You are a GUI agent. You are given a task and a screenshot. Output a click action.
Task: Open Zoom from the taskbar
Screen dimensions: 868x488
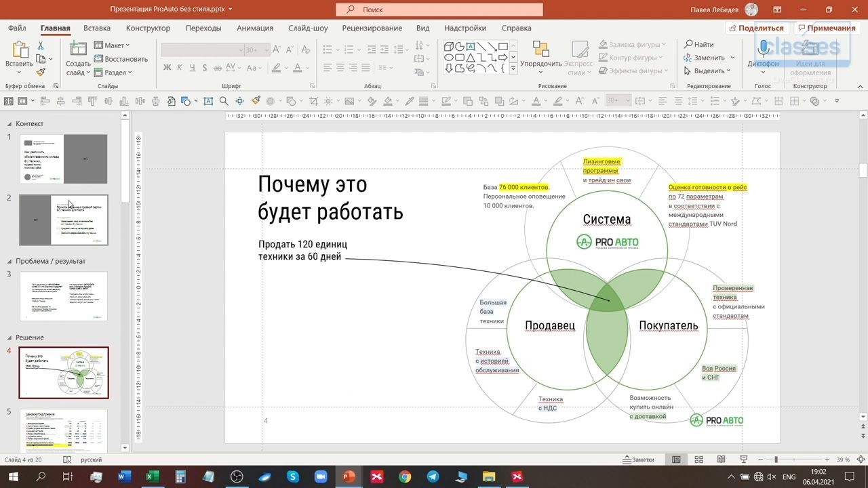[x=321, y=477]
